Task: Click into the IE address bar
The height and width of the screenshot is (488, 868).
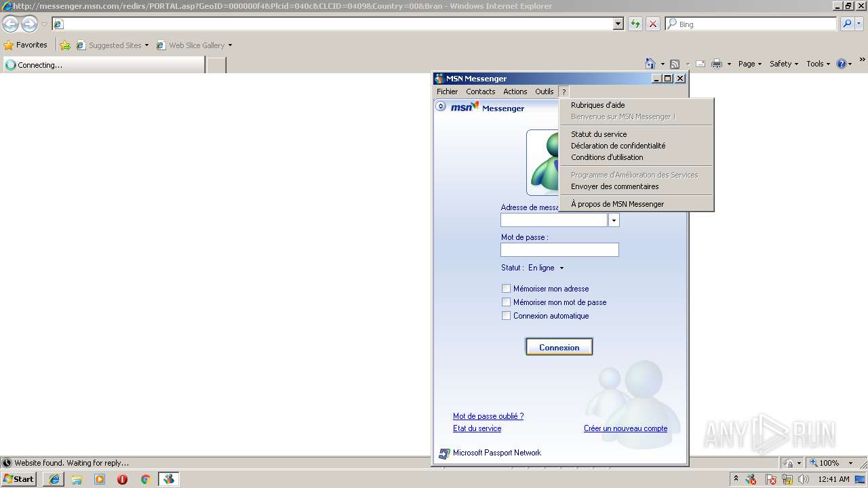Action: click(332, 24)
